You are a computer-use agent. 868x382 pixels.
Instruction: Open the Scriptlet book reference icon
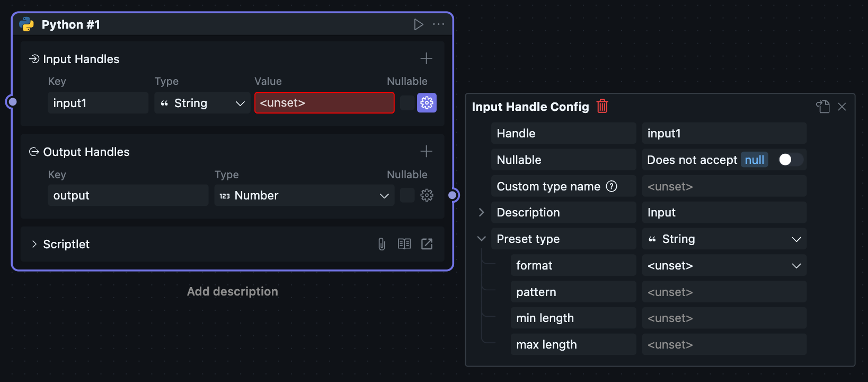404,244
